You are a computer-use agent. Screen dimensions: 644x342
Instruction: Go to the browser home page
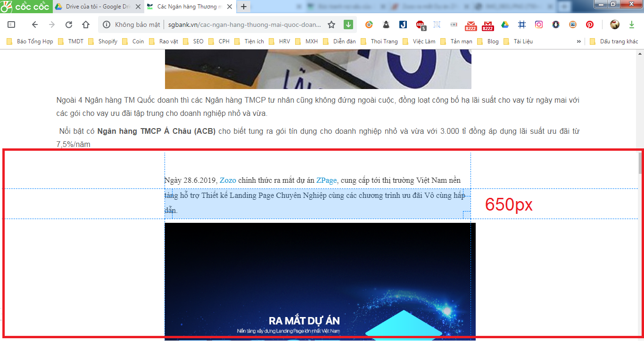pyautogui.click(x=86, y=24)
